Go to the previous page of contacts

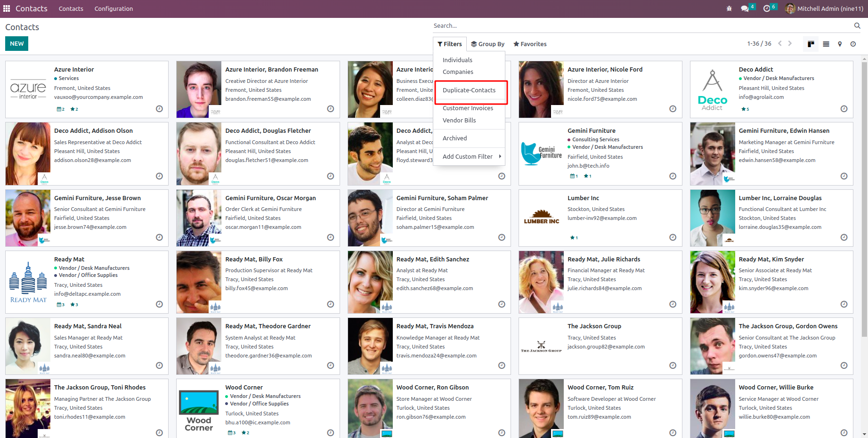pos(780,43)
